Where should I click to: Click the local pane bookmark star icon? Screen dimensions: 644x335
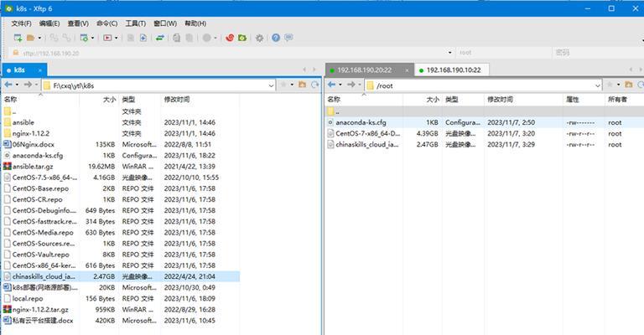point(283,85)
